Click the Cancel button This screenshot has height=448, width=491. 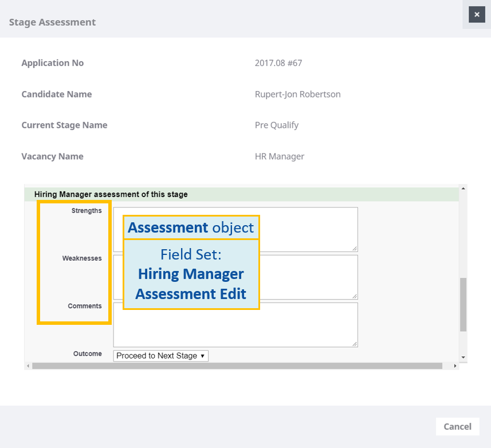[x=457, y=426]
